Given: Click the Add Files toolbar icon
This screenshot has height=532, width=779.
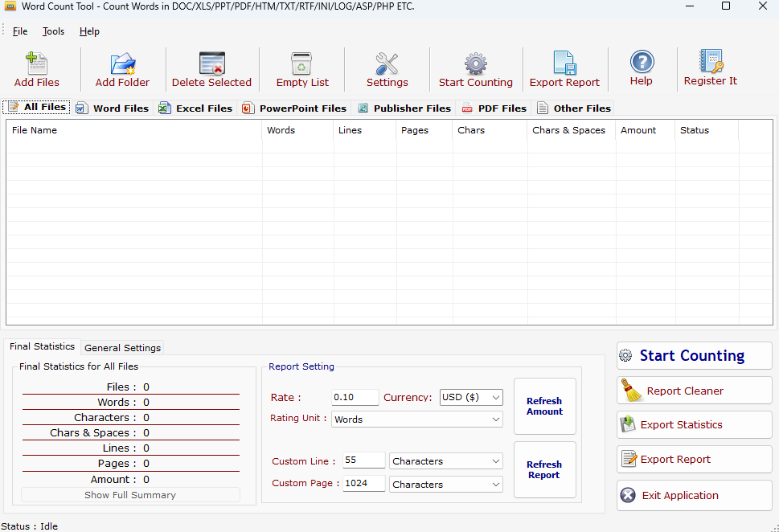Looking at the screenshot, I should coord(36,63).
